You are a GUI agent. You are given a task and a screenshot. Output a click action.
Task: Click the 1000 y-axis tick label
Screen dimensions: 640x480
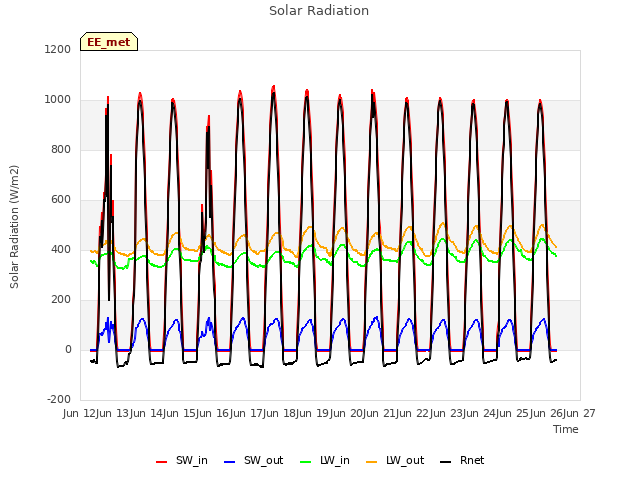click(x=58, y=100)
